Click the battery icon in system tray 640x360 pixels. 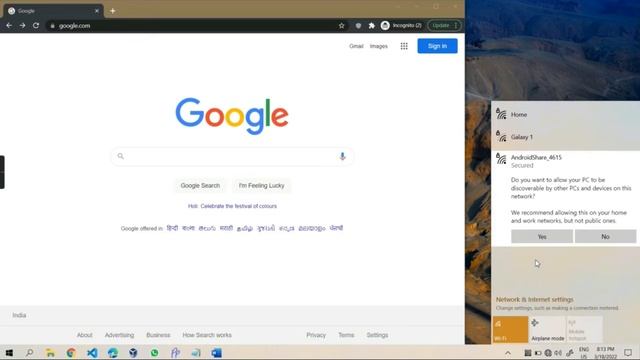pyautogui.click(x=538, y=353)
